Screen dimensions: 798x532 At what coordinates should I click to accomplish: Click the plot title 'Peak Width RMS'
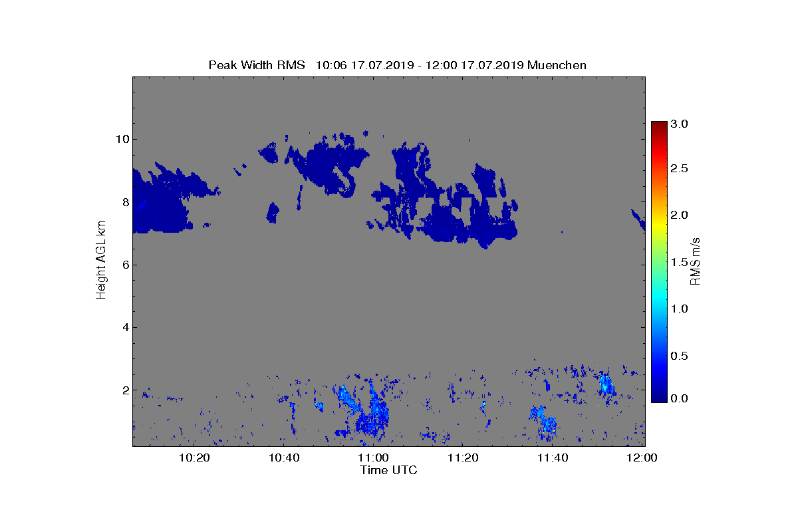click(x=257, y=65)
